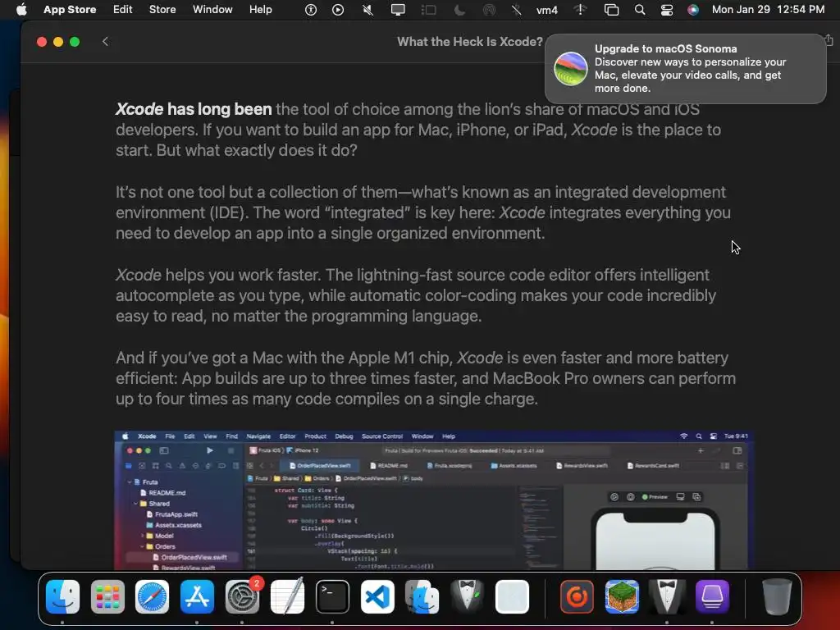Click the date and time clock

(x=768, y=10)
